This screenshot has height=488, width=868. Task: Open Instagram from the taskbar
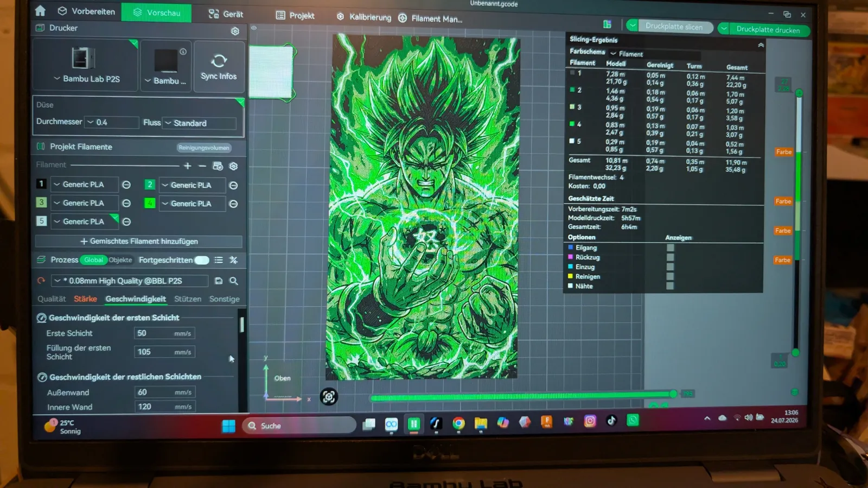[x=590, y=421]
